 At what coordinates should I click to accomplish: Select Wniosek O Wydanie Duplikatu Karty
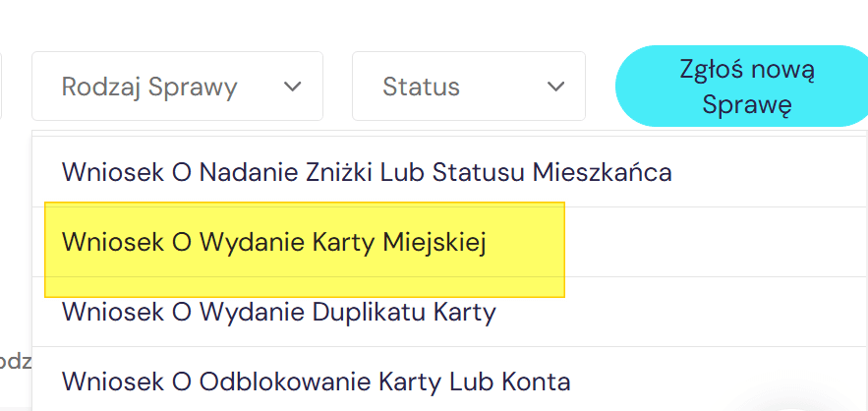[278, 312]
